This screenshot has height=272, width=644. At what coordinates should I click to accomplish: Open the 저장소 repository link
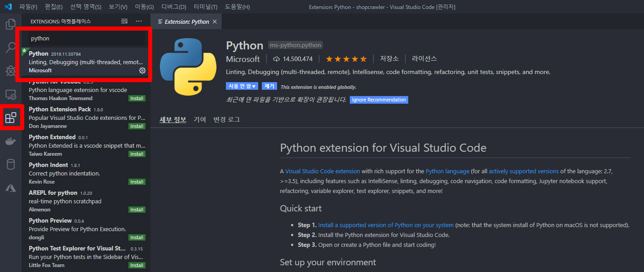pyautogui.click(x=389, y=59)
